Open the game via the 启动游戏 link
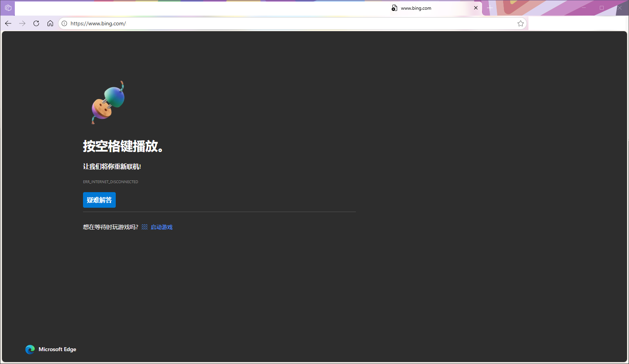The height and width of the screenshot is (364, 629). point(161,227)
